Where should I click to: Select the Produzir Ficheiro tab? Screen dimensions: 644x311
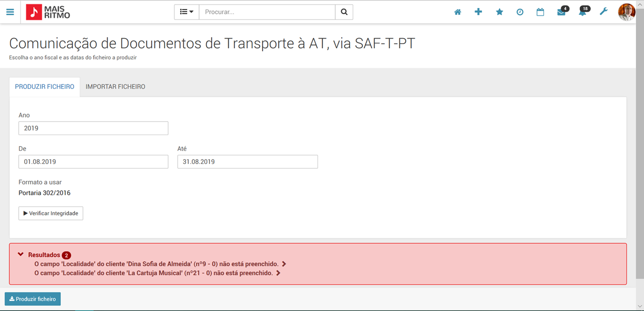(44, 87)
